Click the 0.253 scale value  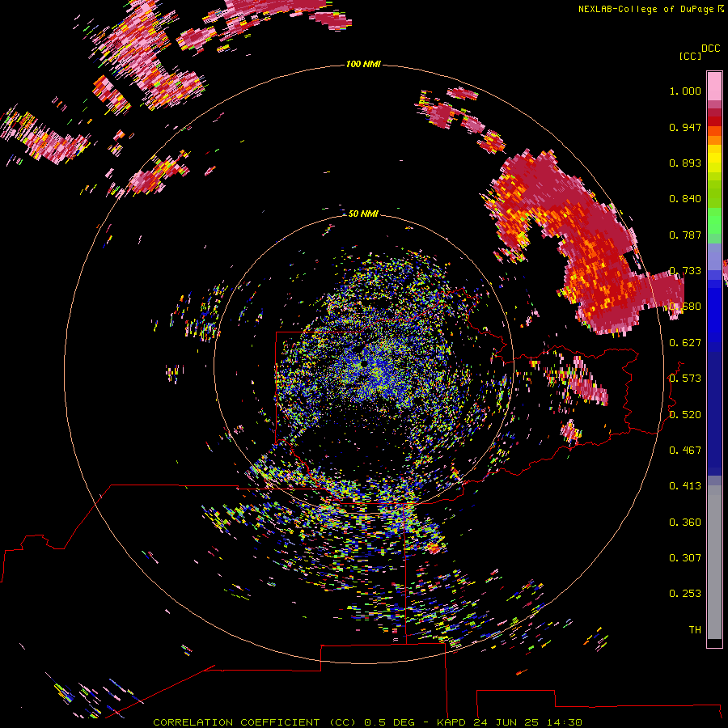point(685,594)
